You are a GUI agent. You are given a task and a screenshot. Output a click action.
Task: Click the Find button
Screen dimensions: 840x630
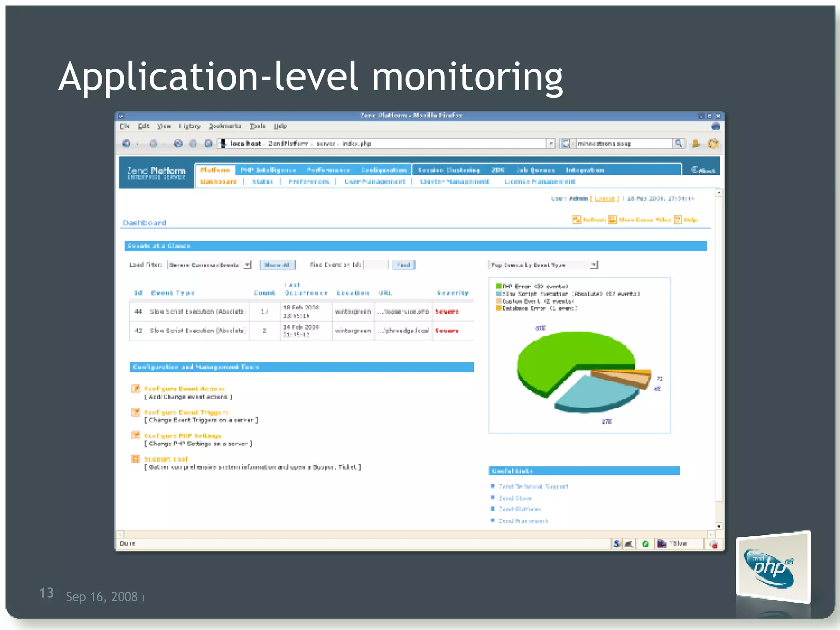coord(404,265)
